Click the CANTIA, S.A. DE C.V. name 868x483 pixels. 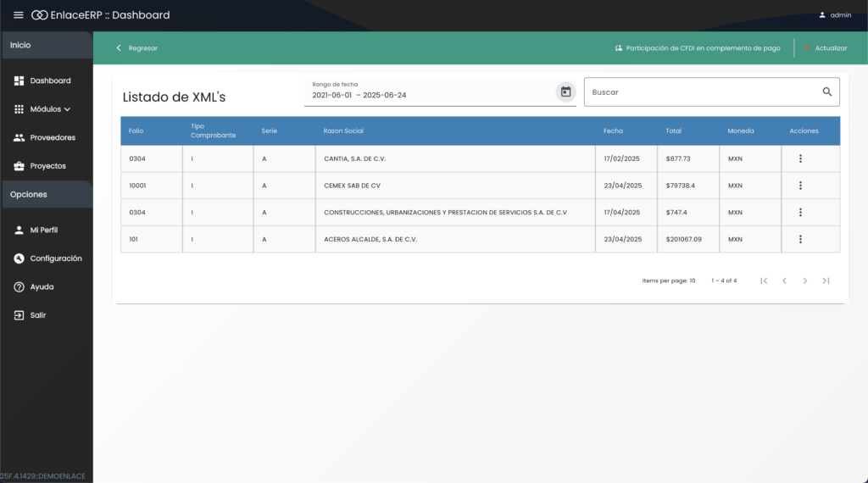(355, 158)
